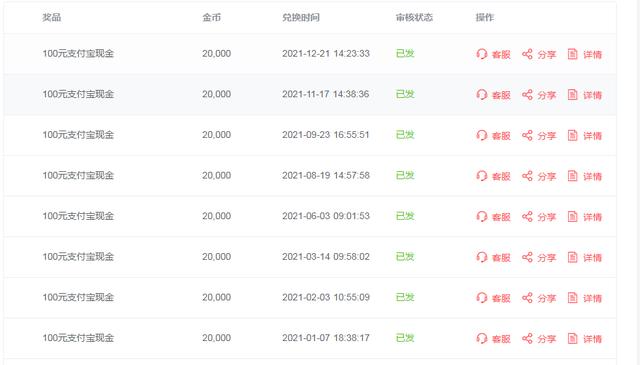
Task: Click 客服 link in 2021-06-03 row
Action: [501, 217]
